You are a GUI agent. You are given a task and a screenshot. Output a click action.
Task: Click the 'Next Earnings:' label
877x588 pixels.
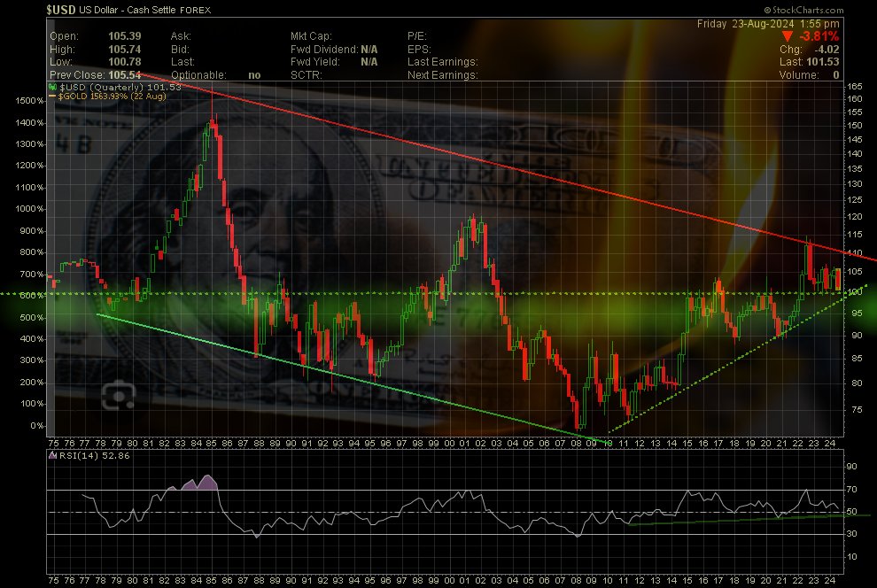(x=442, y=75)
